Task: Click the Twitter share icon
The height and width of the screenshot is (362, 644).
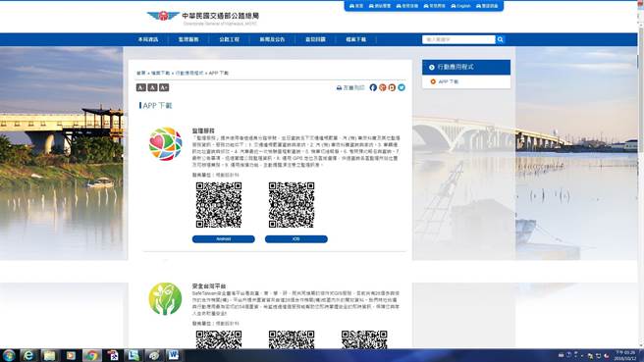Action: coord(402,87)
